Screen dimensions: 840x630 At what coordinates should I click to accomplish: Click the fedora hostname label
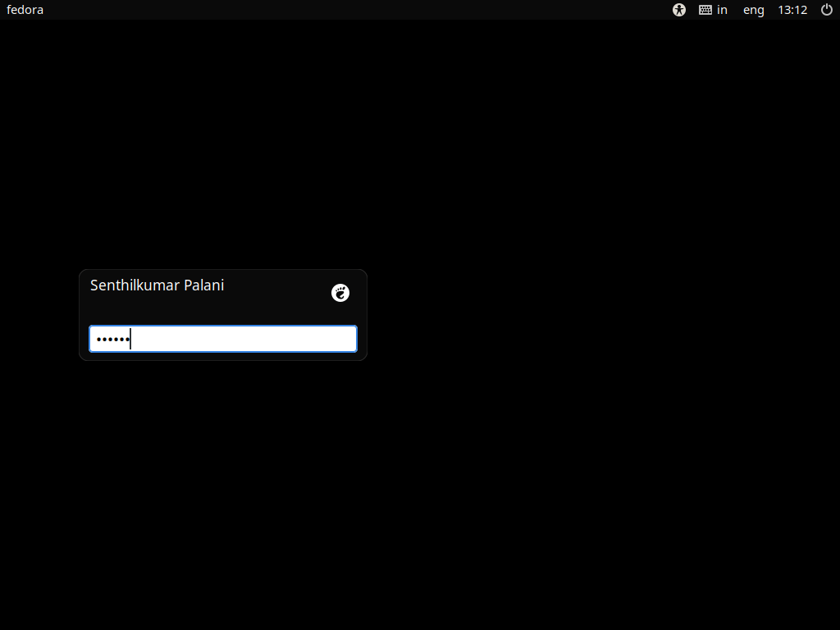pyautogui.click(x=25, y=10)
